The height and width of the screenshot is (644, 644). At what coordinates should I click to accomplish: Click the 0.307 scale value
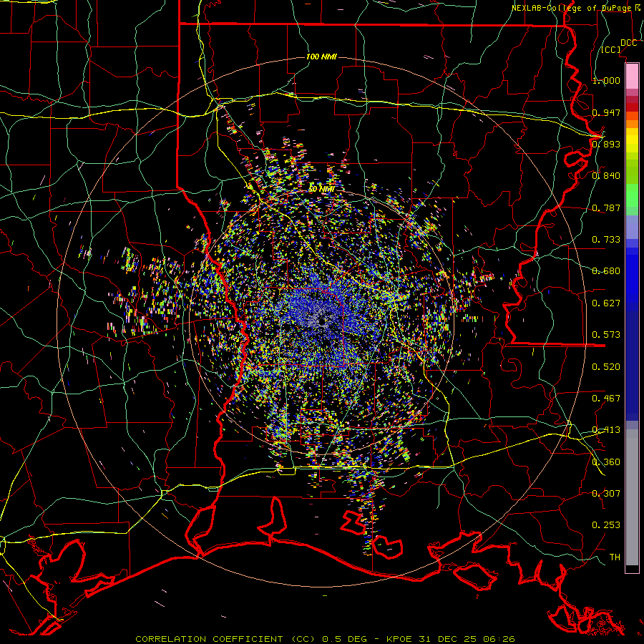(606, 494)
